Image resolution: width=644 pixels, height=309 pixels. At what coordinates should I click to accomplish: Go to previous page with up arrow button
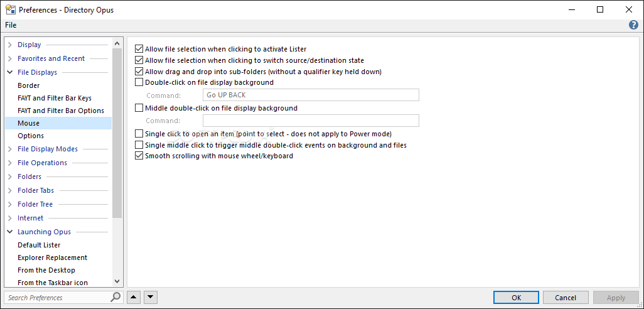pos(134,297)
